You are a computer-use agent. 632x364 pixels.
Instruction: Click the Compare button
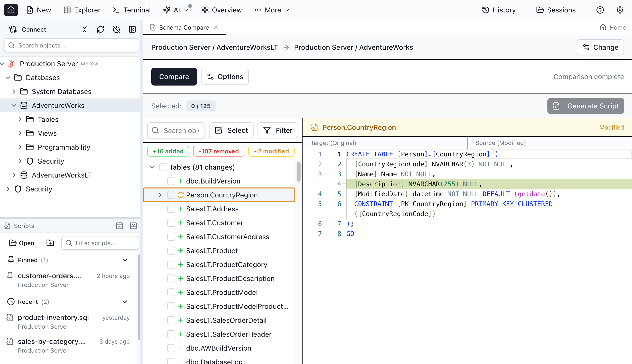coord(174,77)
